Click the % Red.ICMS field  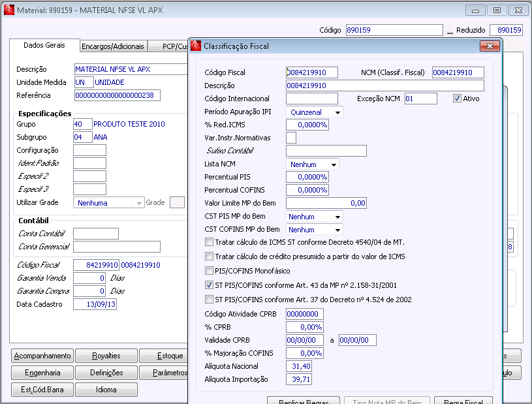click(307, 125)
